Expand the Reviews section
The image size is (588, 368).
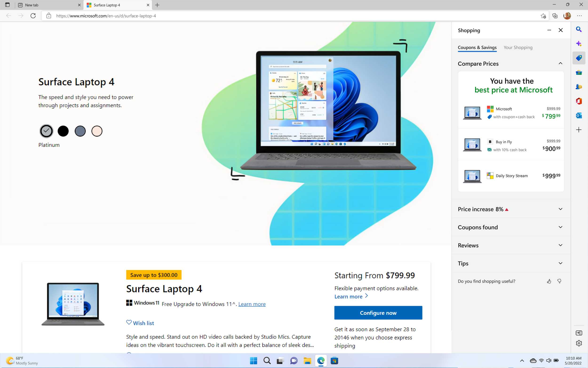(x=511, y=245)
